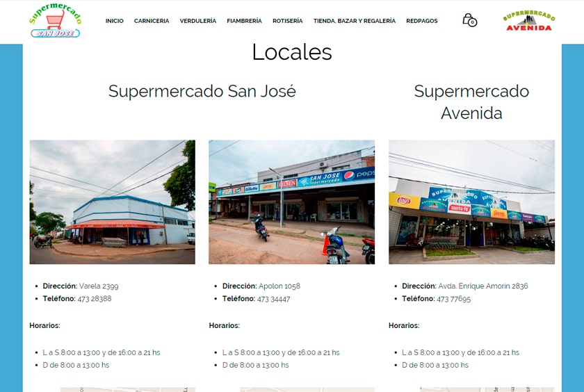Open the shopping cart bag icon
The image size is (584, 392).
pyautogui.click(x=469, y=19)
